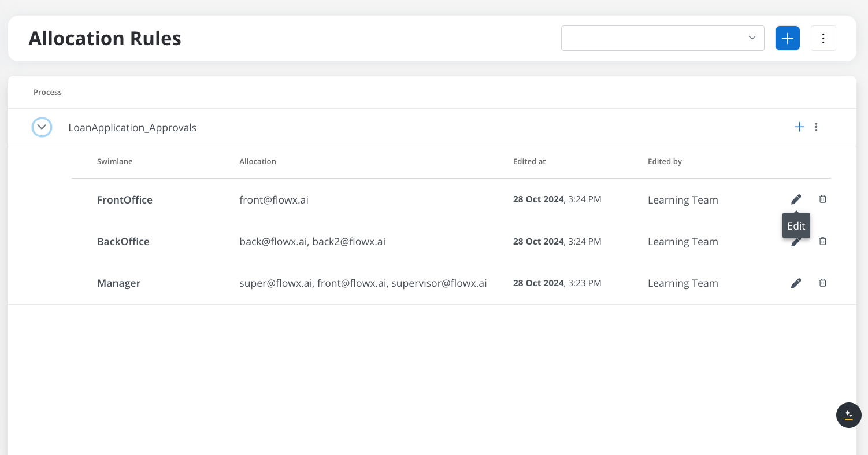The width and height of the screenshot is (868, 455).
Task: Add a swimlane rule to LoanApplication_Approvals
Action: coord(800,127)
